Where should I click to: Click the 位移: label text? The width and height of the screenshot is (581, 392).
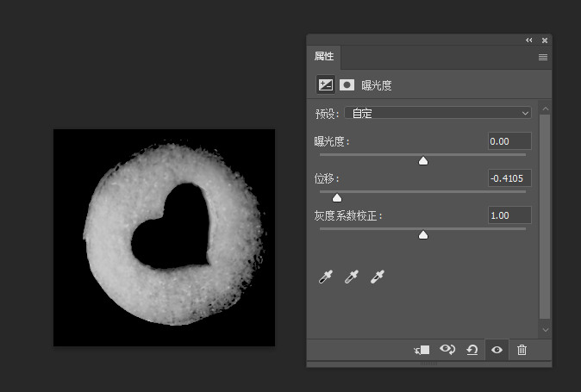click(327, 178)
